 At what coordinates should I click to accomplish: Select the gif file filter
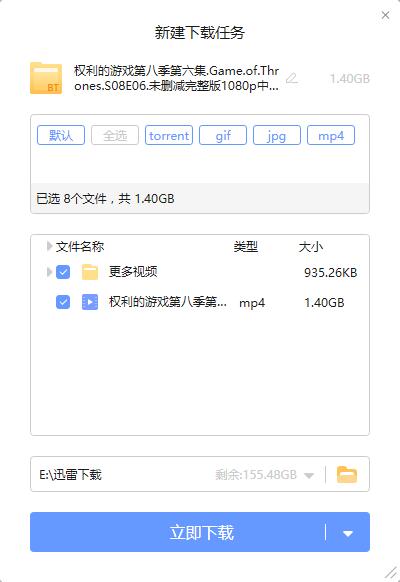coord(223,135)
